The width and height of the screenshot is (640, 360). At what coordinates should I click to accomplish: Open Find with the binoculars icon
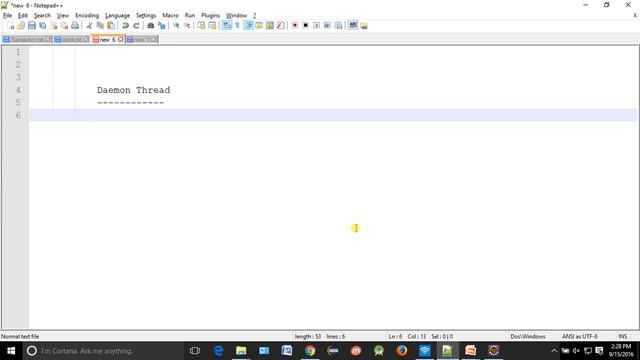[151, 26]
